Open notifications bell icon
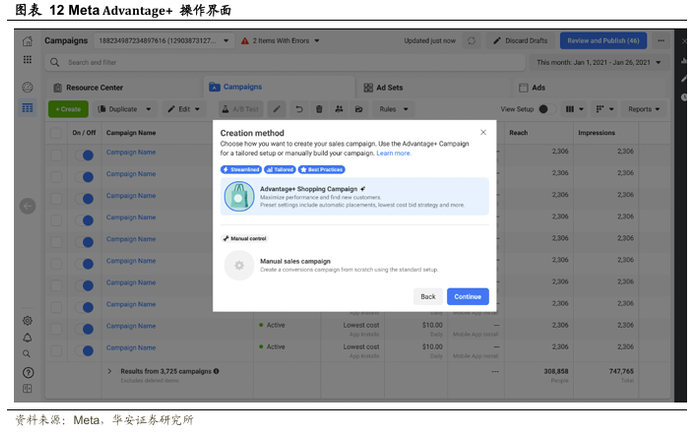 tap(27, 338)
